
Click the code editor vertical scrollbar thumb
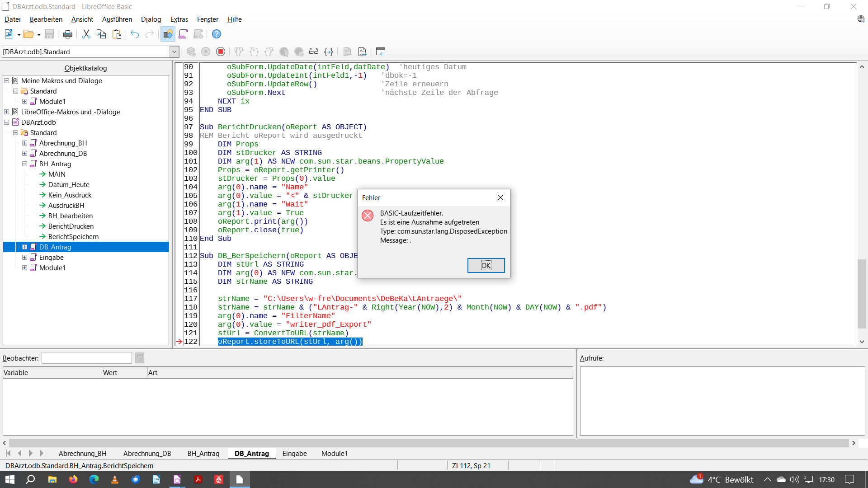862,294
